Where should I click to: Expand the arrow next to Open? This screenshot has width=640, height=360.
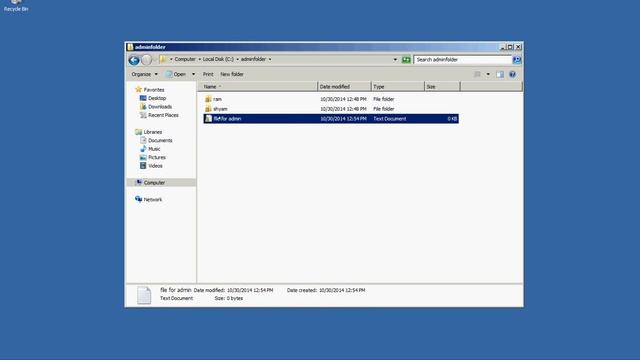(193, 74)
